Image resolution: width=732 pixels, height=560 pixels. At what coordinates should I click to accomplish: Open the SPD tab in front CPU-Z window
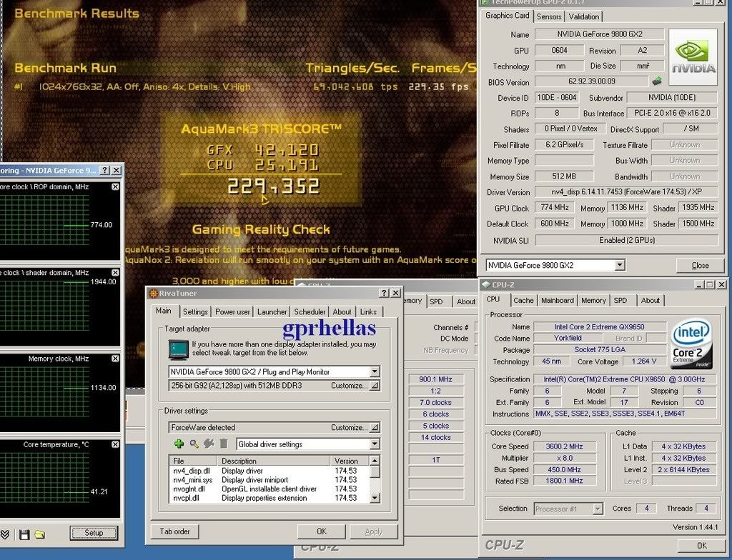(620, 301)
